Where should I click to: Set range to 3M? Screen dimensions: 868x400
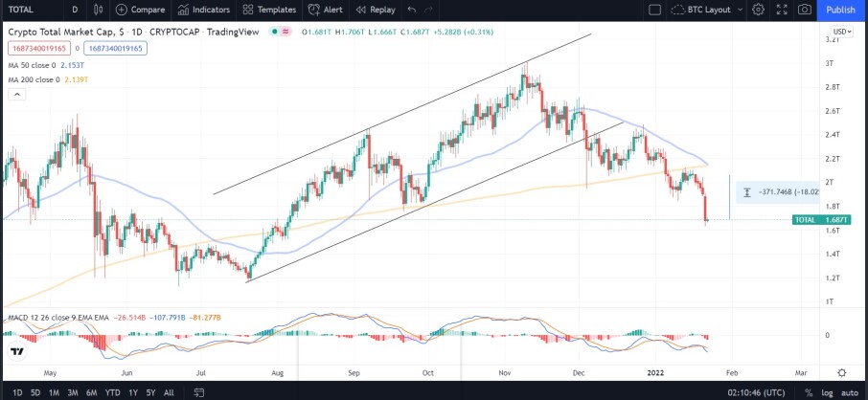pos(72,392)
